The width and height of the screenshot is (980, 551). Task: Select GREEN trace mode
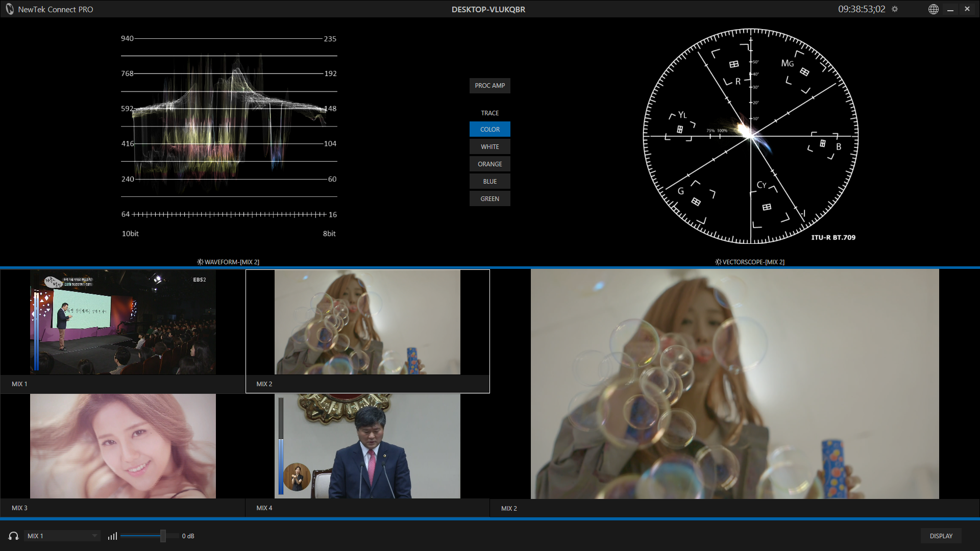coord(489,198)
